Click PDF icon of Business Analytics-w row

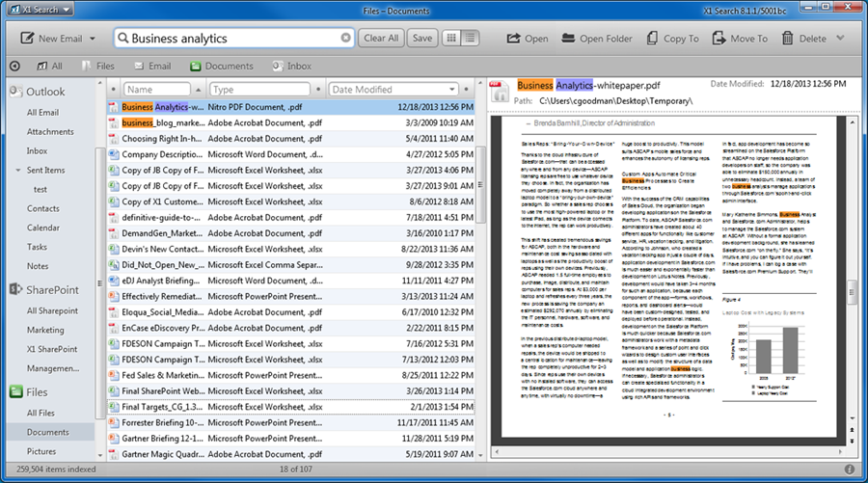(x=114, y=107)
